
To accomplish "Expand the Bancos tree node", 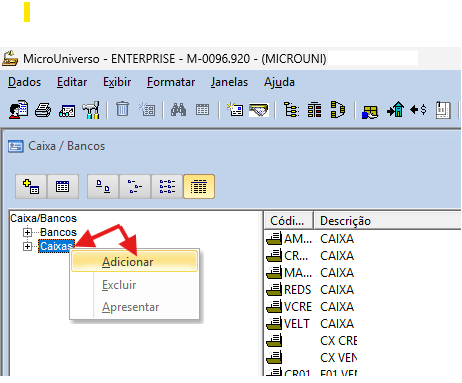I will (28, 232).
